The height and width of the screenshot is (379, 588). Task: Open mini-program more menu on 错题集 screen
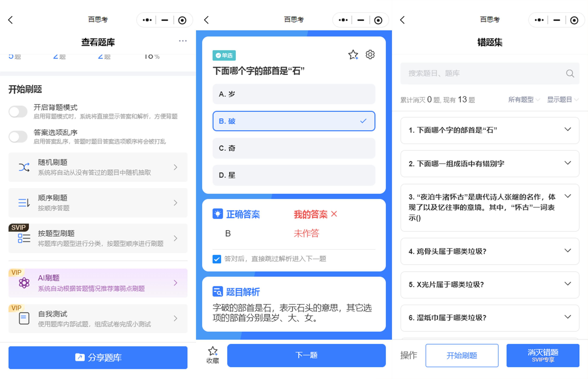[539, 20]
